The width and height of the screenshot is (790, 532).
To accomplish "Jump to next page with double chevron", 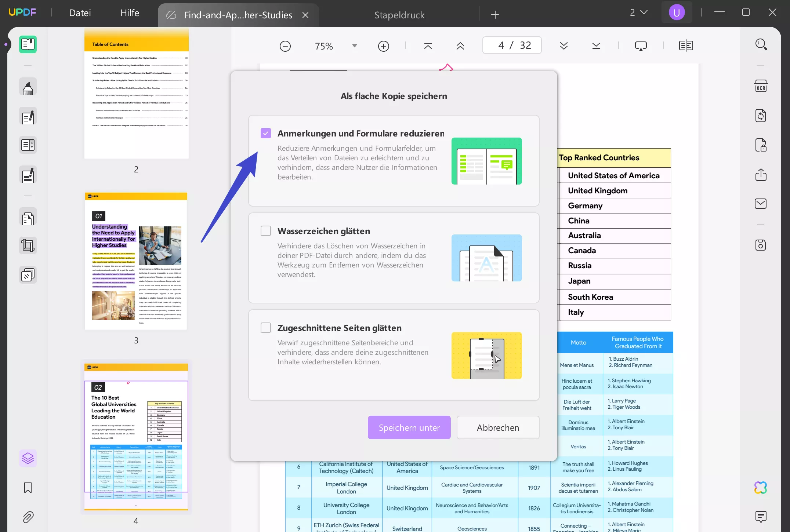I will pos(563,46).
